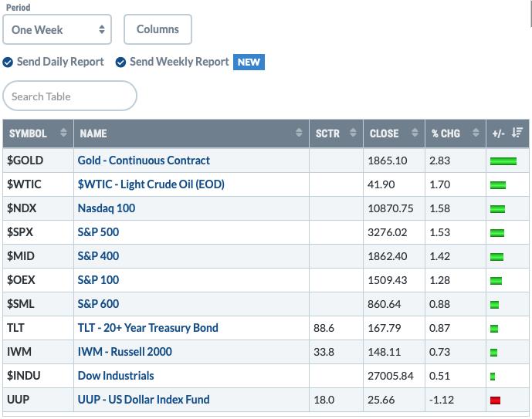Open the Period dropdown showing One Week

[57, 29]
